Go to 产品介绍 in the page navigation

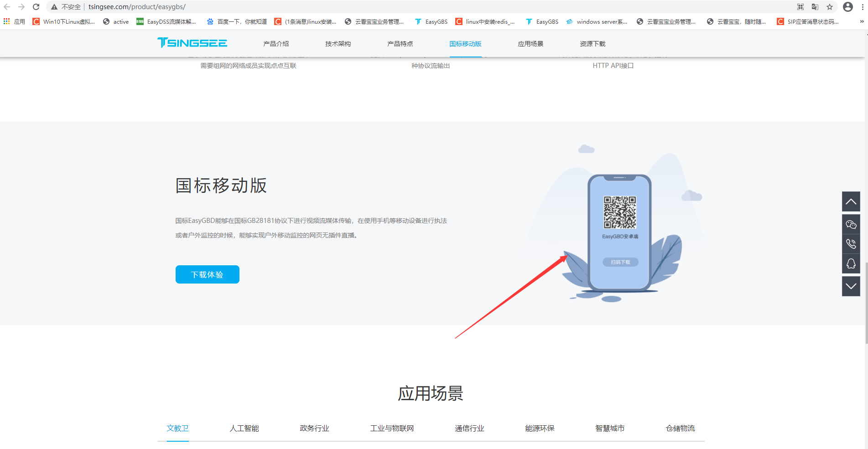click(276, 44)
